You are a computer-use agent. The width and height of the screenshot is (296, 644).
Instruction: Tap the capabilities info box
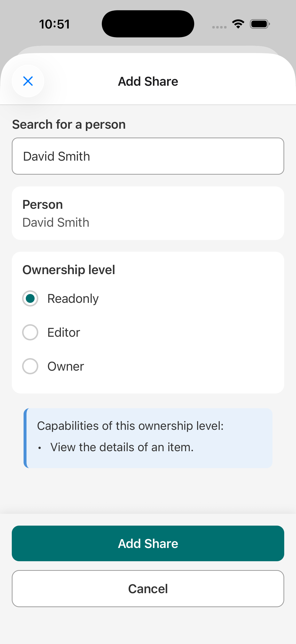pos(148,438)
